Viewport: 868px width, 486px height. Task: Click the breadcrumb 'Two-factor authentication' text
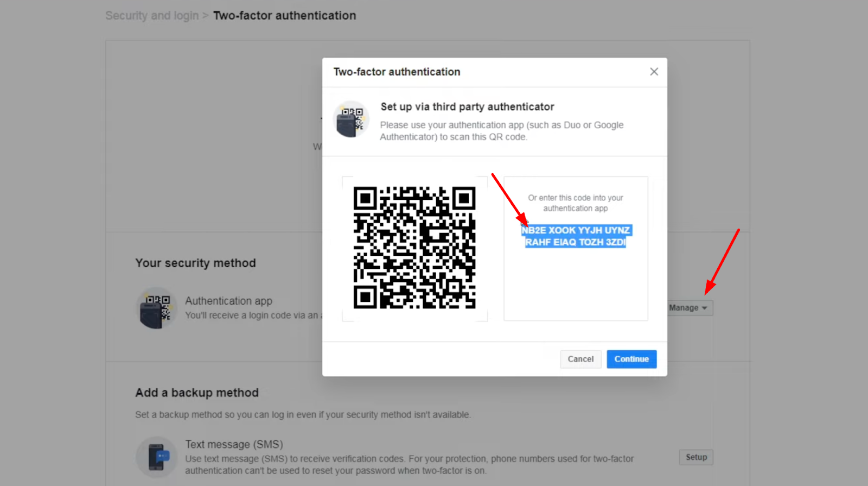(x=284, y=16)
